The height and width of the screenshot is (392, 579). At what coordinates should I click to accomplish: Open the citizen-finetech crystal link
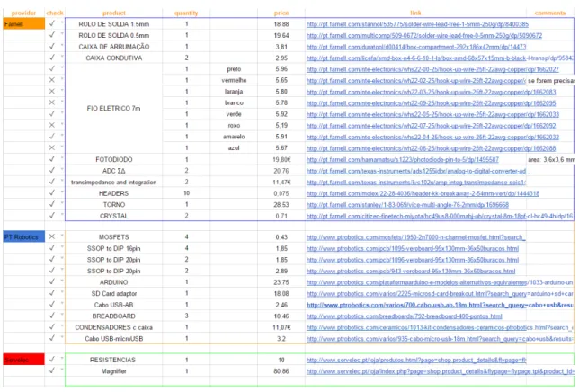pyautogui.click(x=440, y=217)
